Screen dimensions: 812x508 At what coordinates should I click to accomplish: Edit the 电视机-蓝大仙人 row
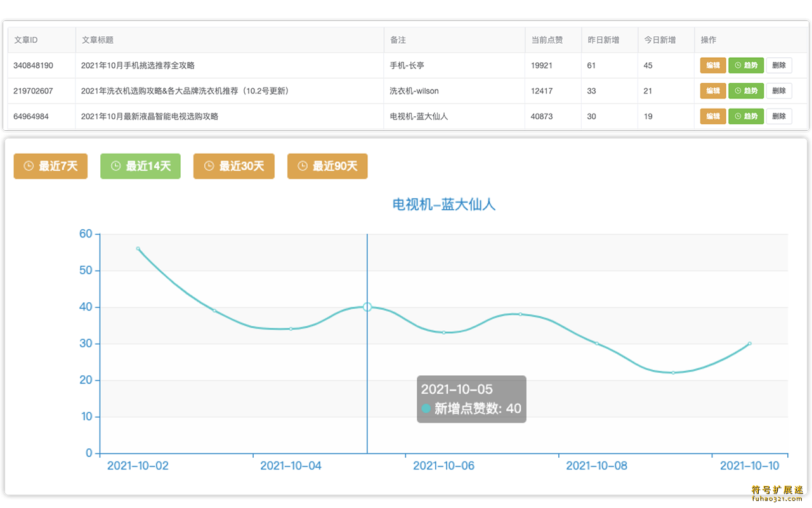713,116
